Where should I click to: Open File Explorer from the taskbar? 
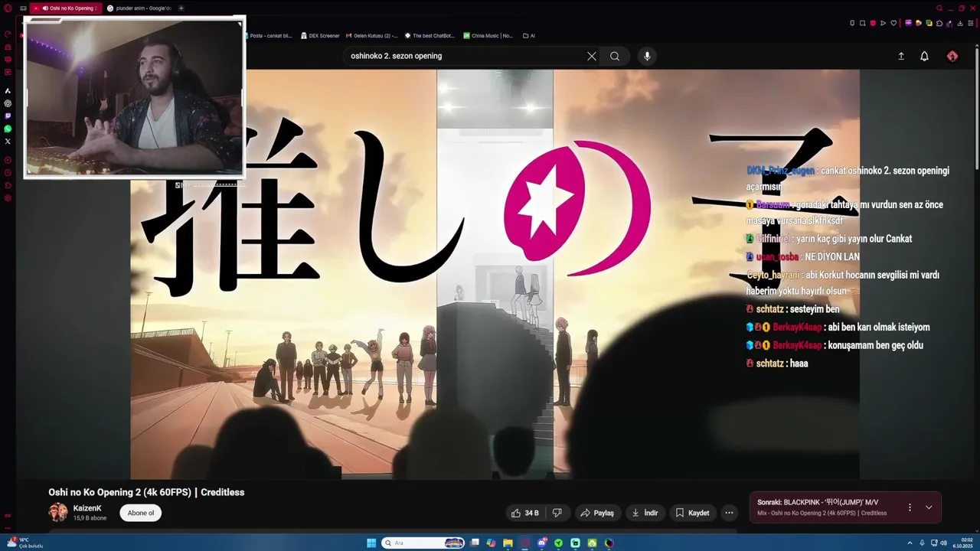tap(508, 543)
